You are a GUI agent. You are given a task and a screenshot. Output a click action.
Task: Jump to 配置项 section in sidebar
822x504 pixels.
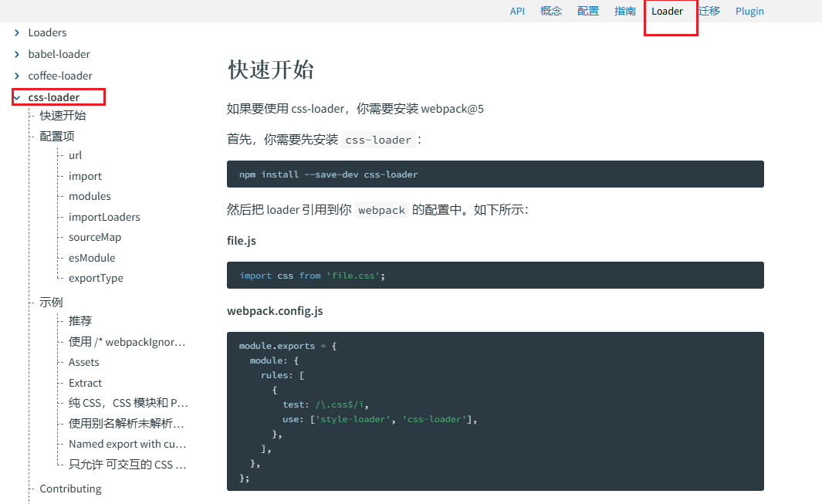pos(56,137)
